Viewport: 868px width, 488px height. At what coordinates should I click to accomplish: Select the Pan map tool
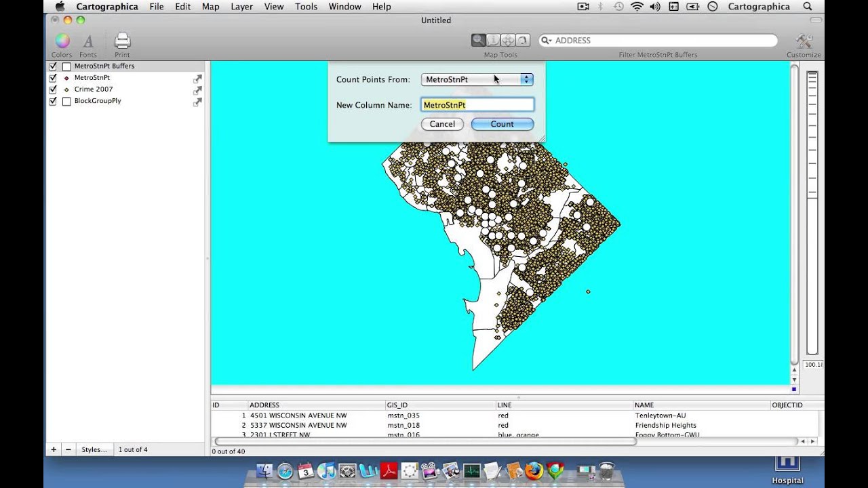tap(508, 41)
